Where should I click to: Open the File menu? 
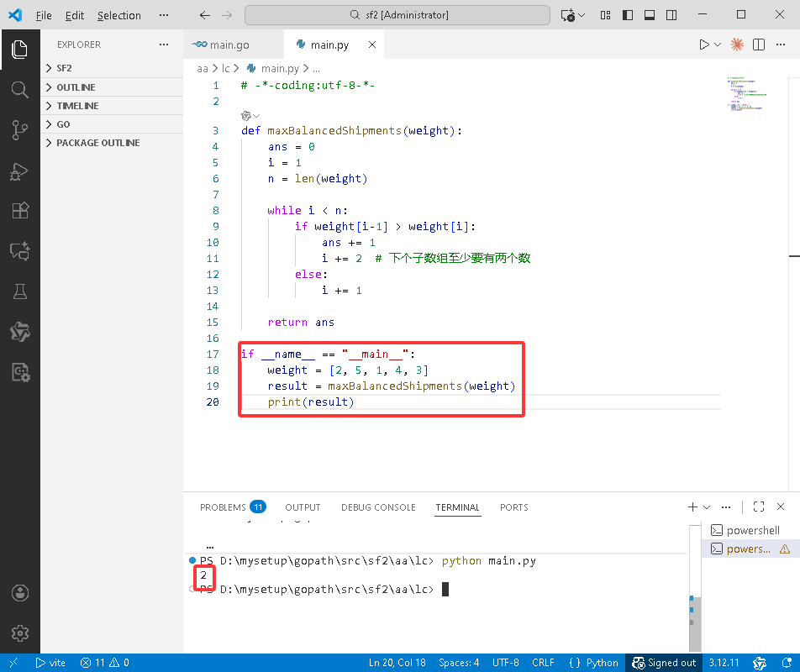click(44, 15)
